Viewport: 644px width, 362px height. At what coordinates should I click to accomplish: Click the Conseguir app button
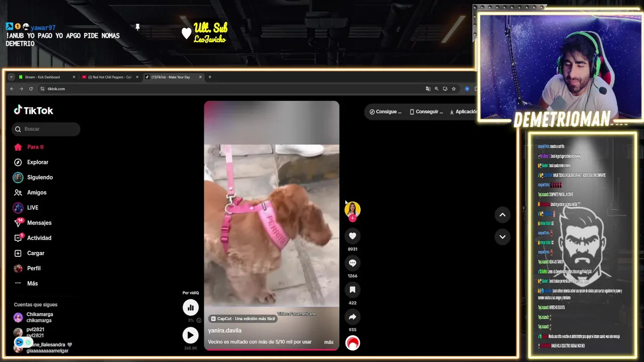click(426, 112)
